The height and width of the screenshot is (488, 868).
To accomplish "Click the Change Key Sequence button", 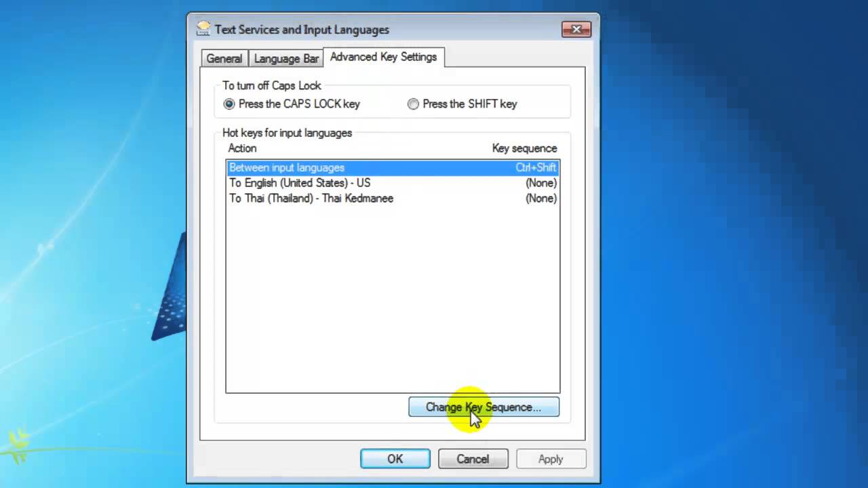I will point(484,407).
